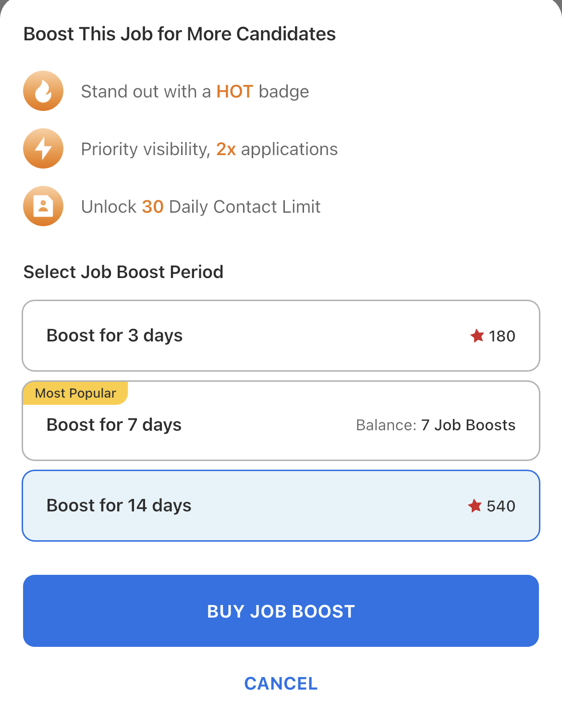Click the lightning bolt priority icon
This screenshot has height=728, width=562.
(43, 149)
